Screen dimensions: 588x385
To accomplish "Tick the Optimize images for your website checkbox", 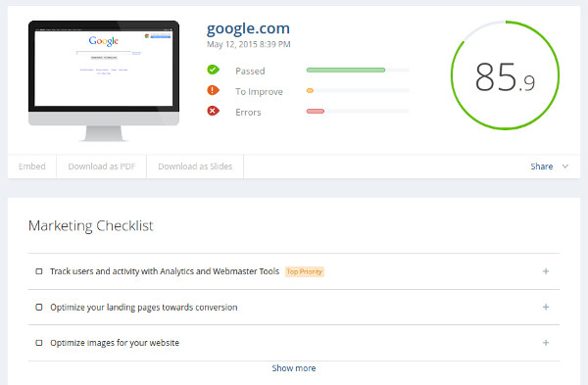I will 39,343.
